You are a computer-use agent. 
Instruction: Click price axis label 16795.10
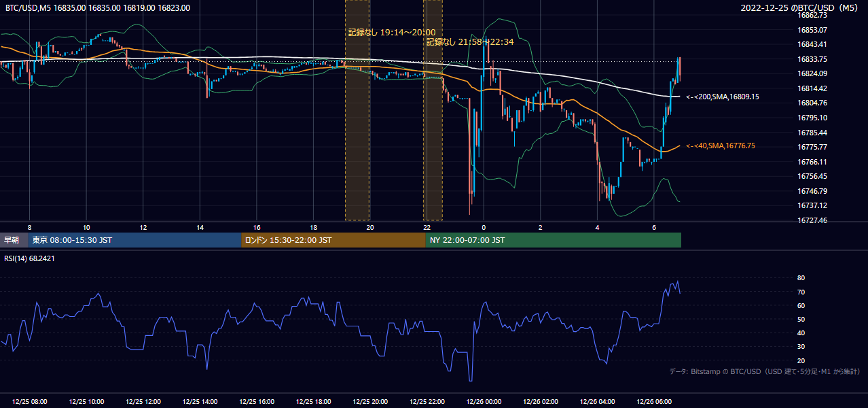[x=812, y=118]
